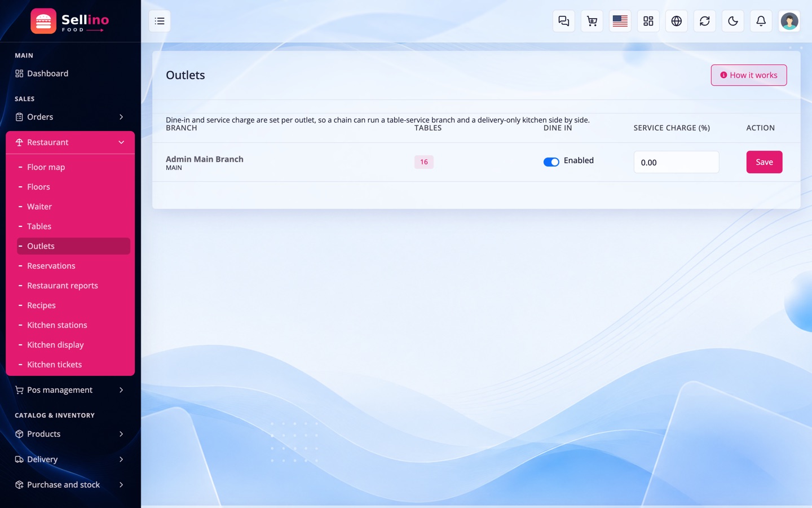The width and height of the screenshot is (812, 508).
Task: Click the globe website icon
Action: 676,21
